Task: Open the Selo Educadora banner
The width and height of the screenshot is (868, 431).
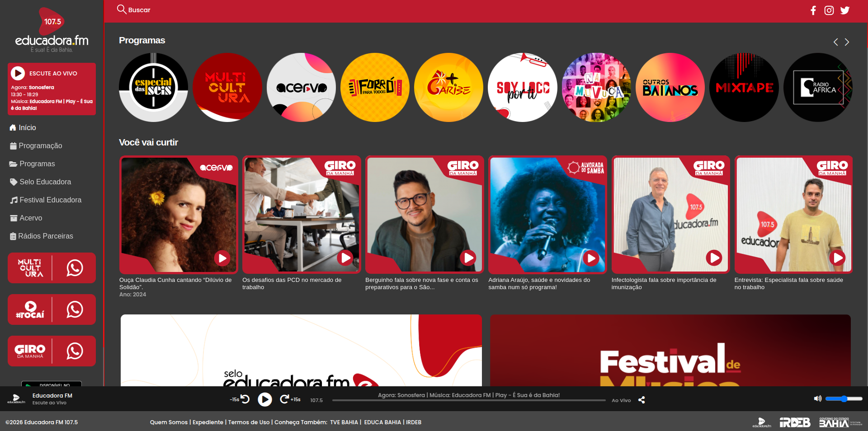Action: (301, 350)
